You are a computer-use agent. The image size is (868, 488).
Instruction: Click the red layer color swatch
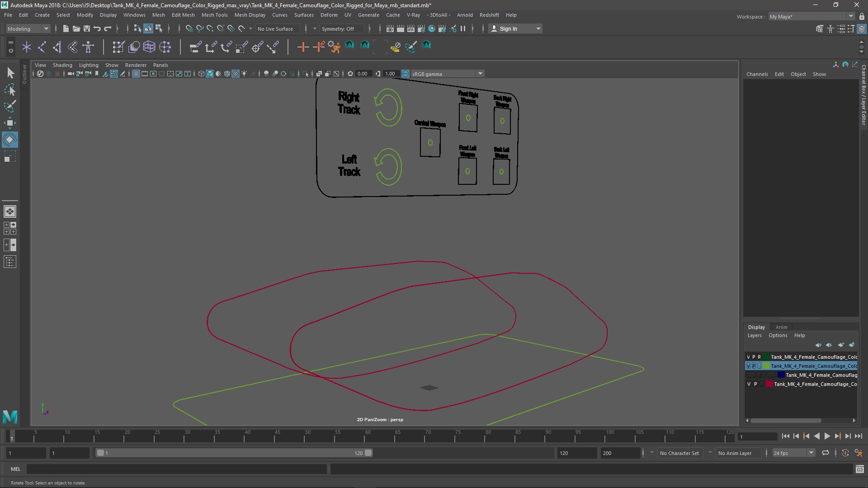tap(769, 384)
